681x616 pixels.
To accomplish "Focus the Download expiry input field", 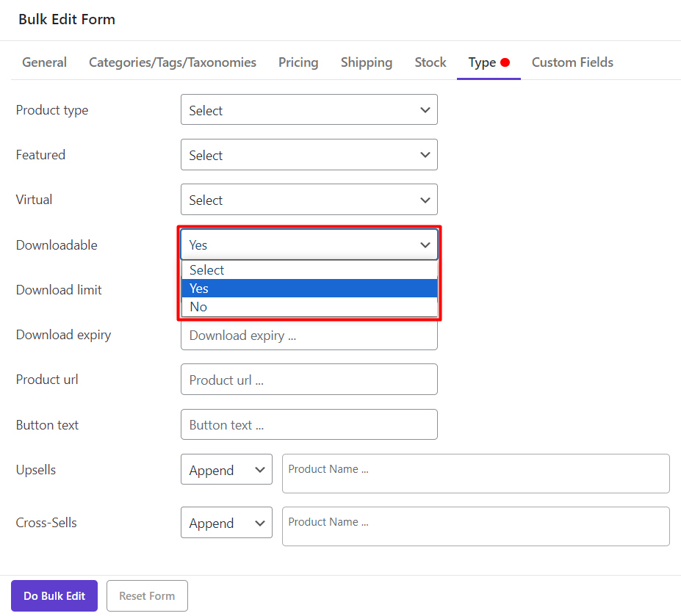I will tap(309, 336).
